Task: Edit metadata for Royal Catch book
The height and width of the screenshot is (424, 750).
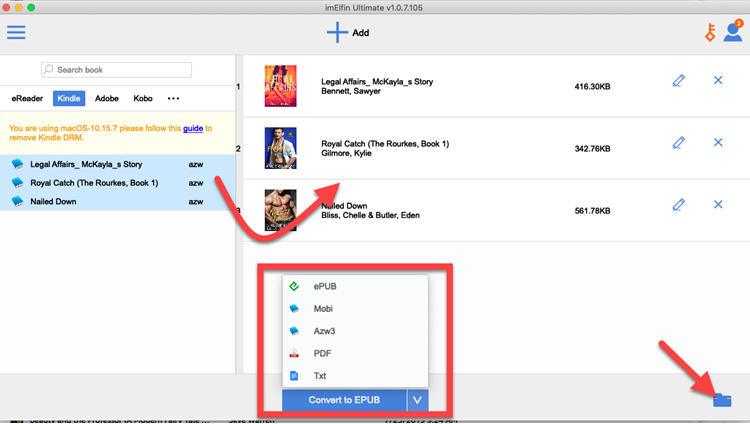Action: pos(679,143)
